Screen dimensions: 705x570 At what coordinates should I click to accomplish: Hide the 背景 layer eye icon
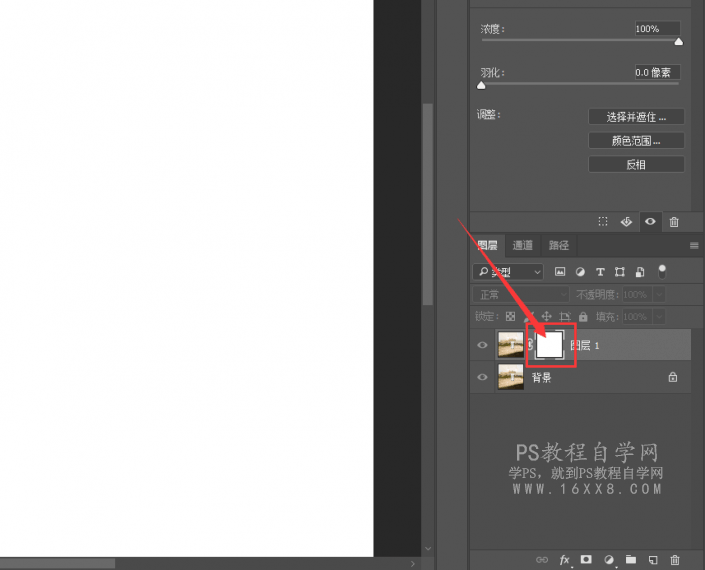482,377
